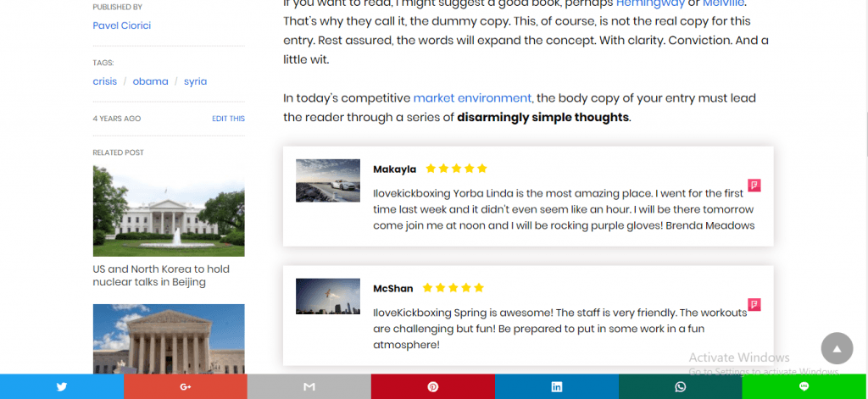Share the post on Twitter
The height and width of the screenshot is (399, 868).
[x=61, y=387]
